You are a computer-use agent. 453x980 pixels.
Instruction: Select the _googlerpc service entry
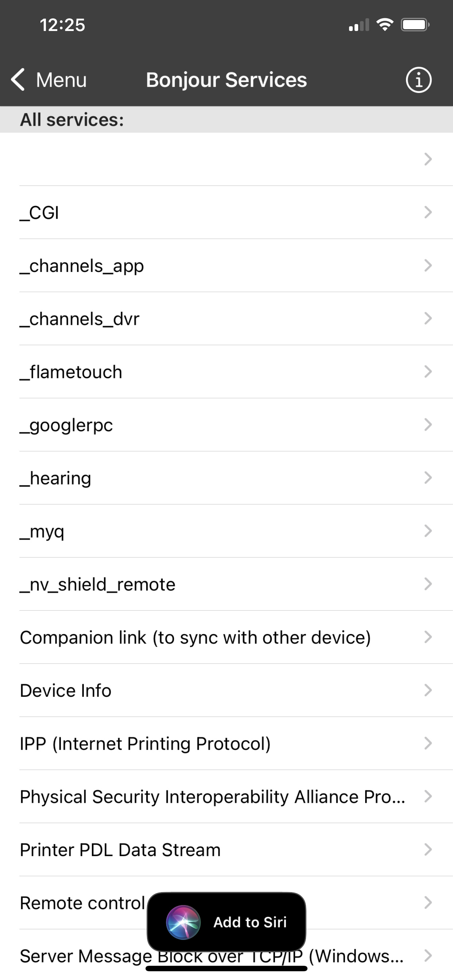click(67, 425)
